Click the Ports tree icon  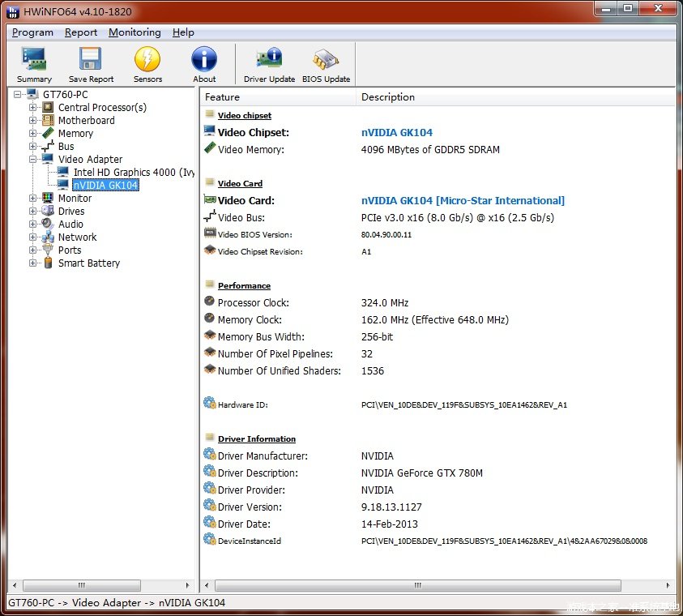click(48, 250)
